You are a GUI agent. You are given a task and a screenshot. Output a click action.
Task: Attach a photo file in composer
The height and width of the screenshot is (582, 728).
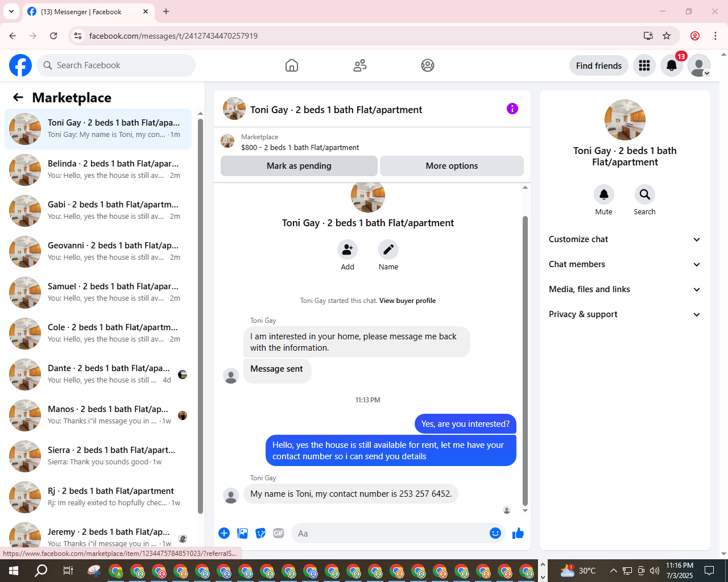point(243,533)
